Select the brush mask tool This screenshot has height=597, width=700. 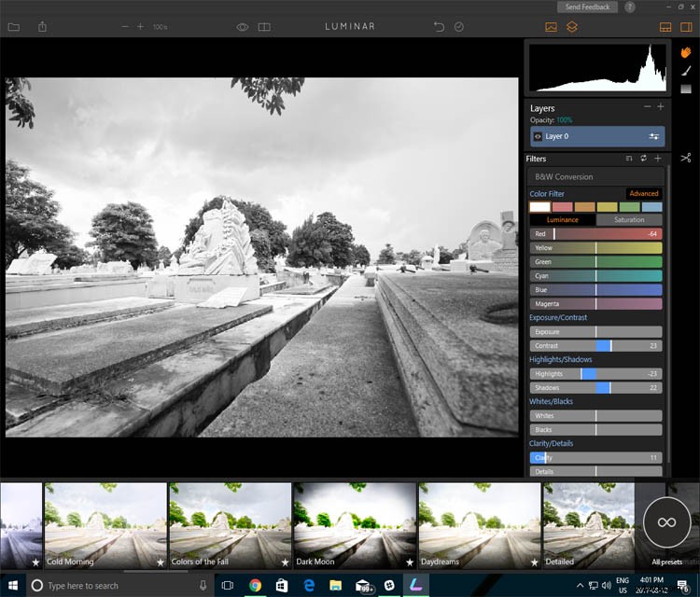pyautogui.click(x=686, y=71)
